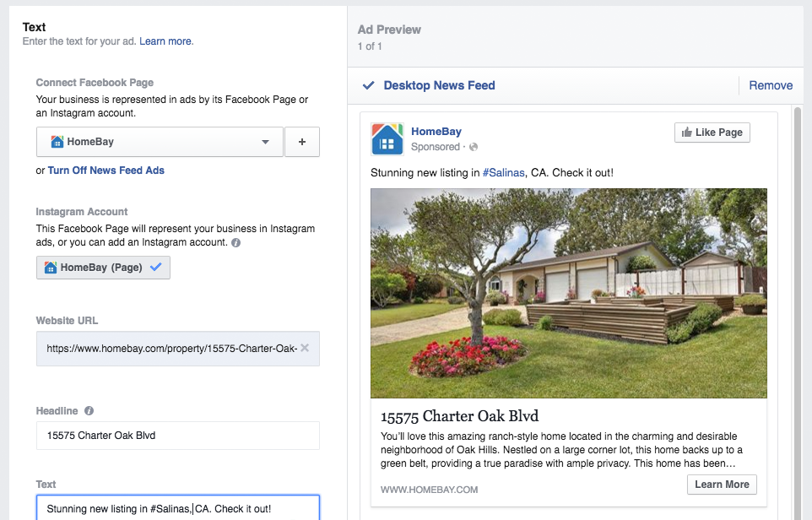Click the blue checkmark on HomeBay (Page)
The width and height of the screenshot is (812, 520).
155,268
